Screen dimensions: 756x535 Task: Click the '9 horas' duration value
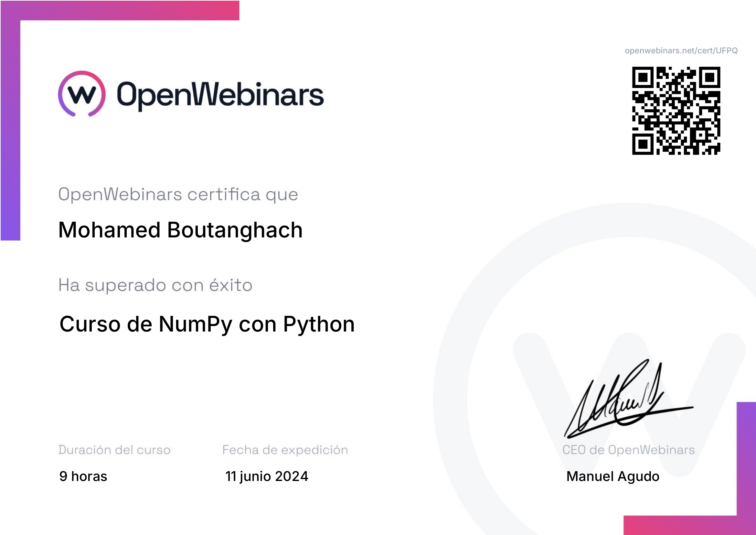click(83, 476)
